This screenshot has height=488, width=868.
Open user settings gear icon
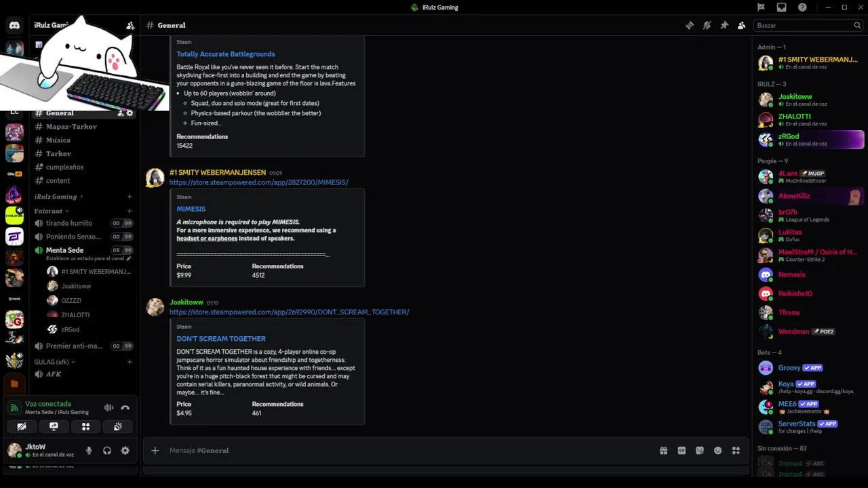[x=125, y=450]
